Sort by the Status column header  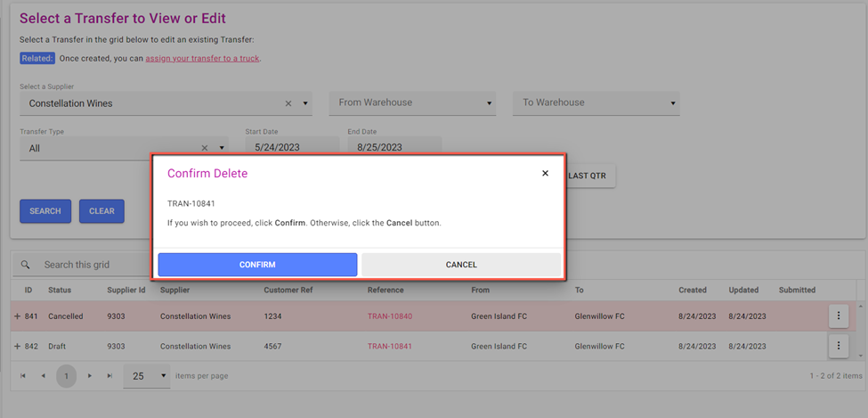(x=60, y=290)
